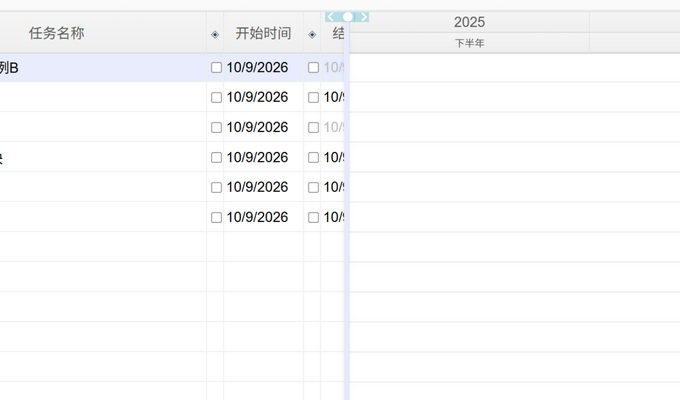This screenshot has width=680, height=400.
Task: Tick the end-date checkbox in the 列B row
Action: click(x=313, y=68)
